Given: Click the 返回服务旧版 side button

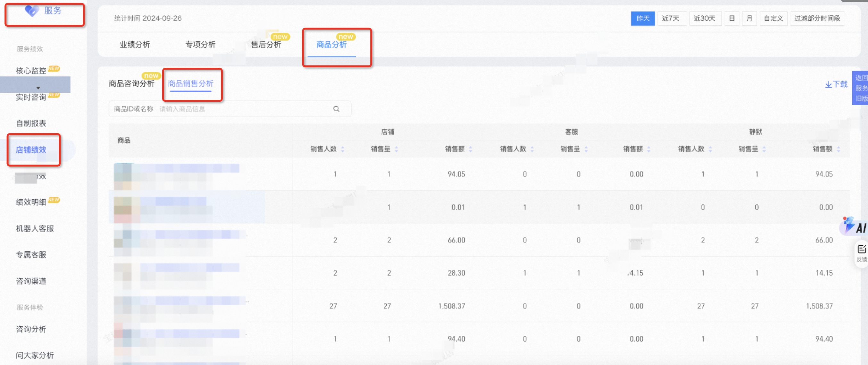Looking at the screenshot, I should click(860, 88).
